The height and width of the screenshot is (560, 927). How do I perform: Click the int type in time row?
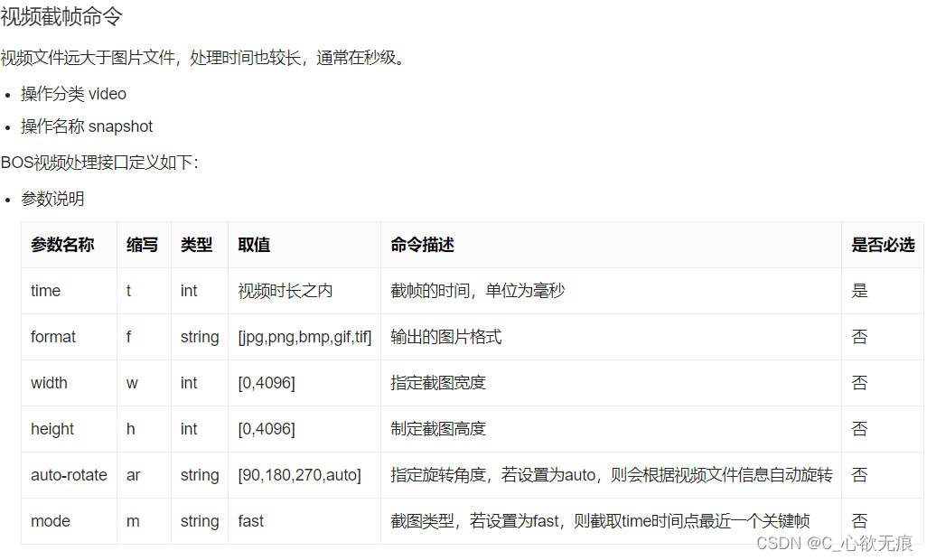coord(189,291)
